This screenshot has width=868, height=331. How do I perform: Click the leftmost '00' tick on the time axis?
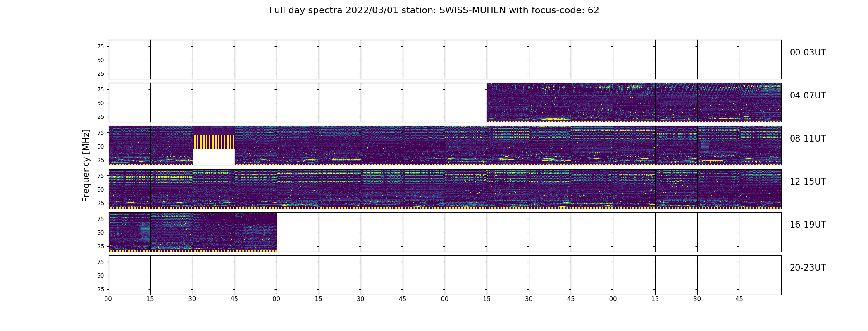[108, 299]
